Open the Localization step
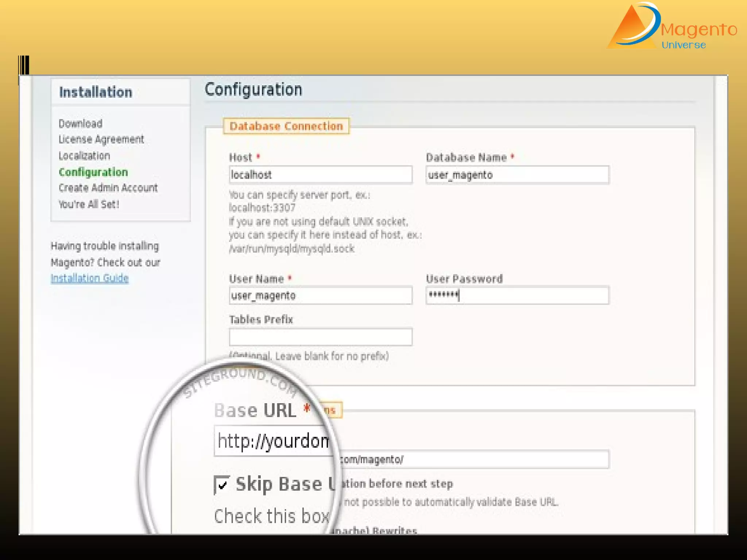The width and height of the screenshot is (747, 560). 84,156
